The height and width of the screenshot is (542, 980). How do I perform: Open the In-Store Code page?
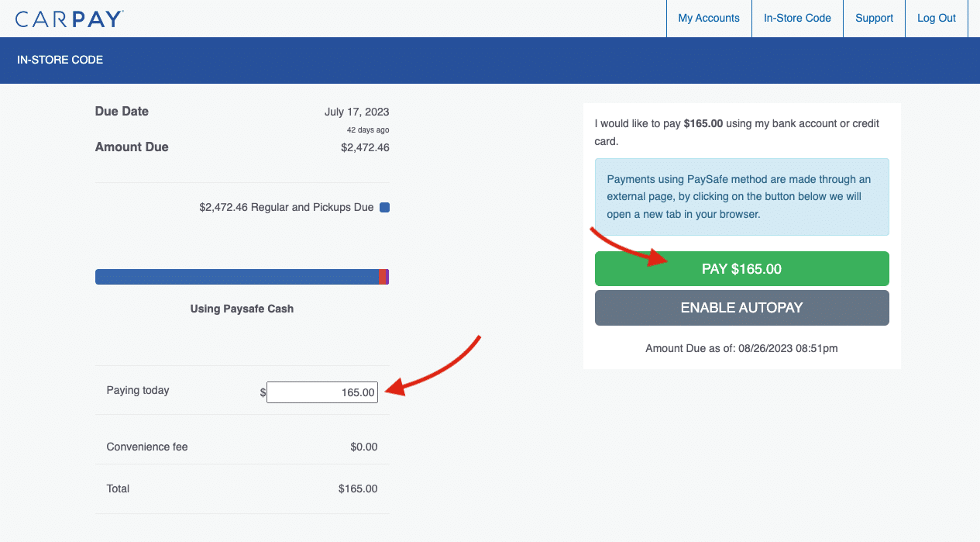(797, 18)
